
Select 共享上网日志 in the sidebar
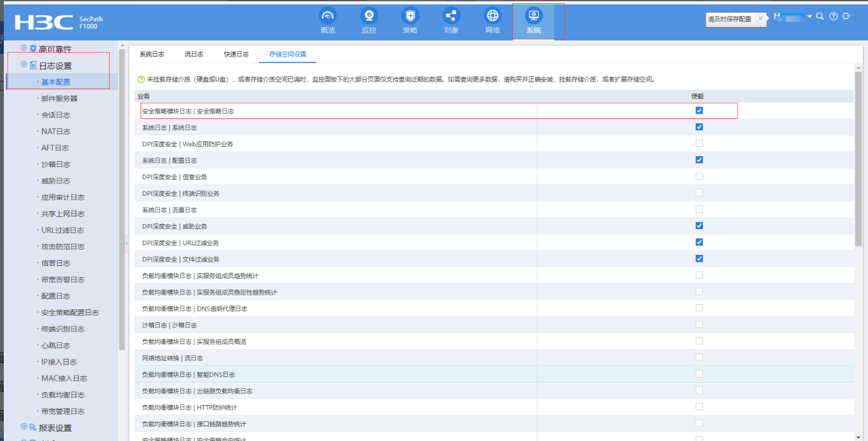(x=63, y=214)
